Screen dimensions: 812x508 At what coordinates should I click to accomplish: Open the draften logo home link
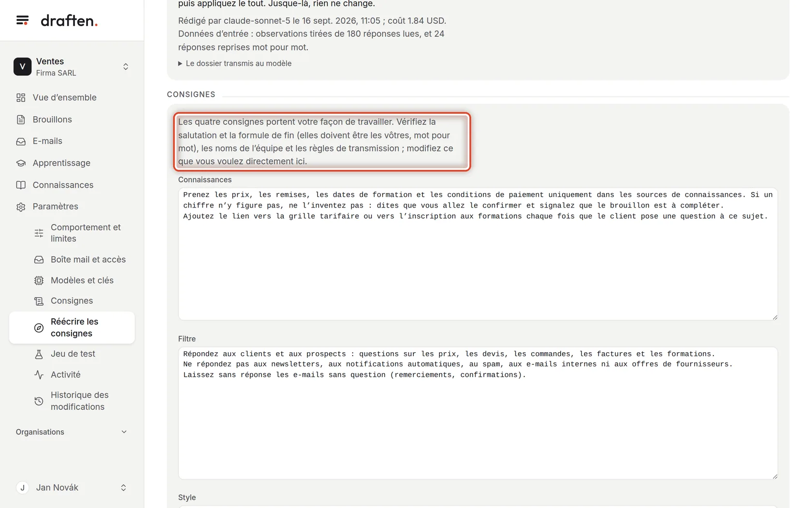click(x=69, y=20)
